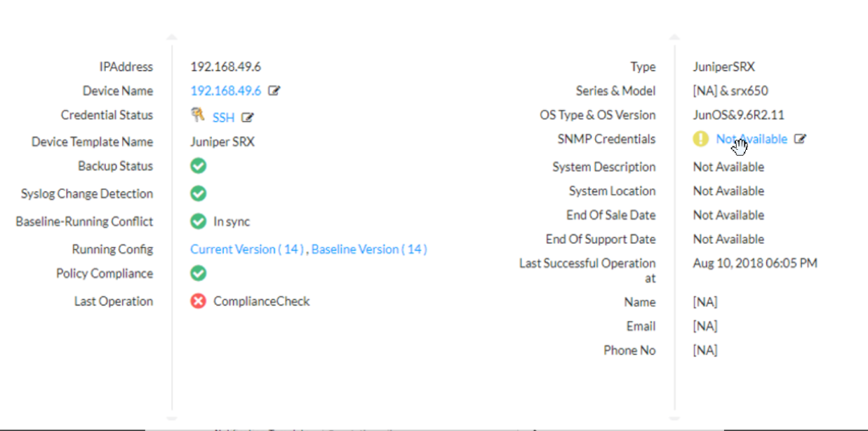Click the key icon in Credential Status
This screenshot has height=431, width=868.
pyautogui.click(x=198, y=116)
